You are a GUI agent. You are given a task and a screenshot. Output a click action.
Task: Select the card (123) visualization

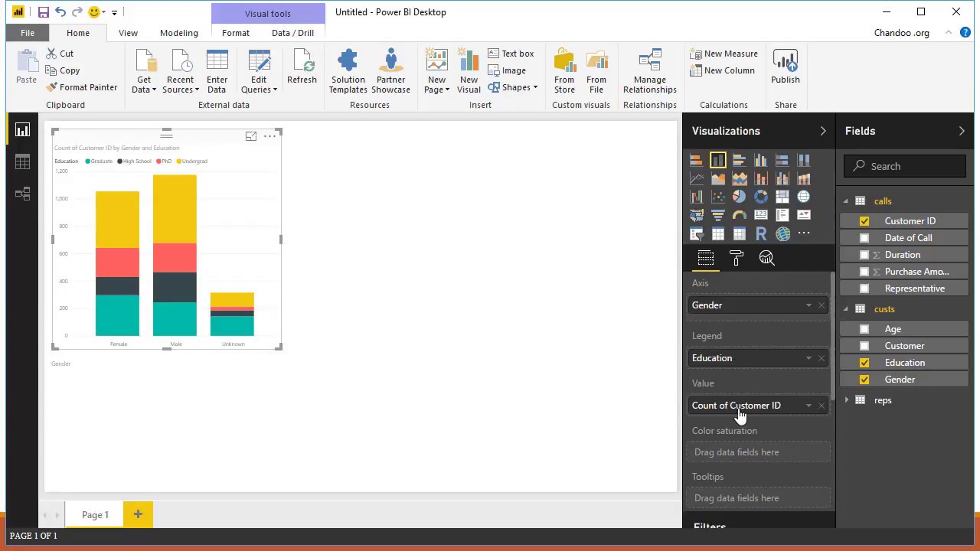pos(760,215)
